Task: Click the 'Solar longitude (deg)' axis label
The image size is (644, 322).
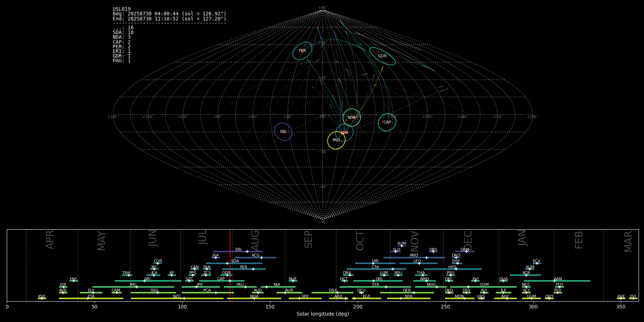Action: [323, 314]
